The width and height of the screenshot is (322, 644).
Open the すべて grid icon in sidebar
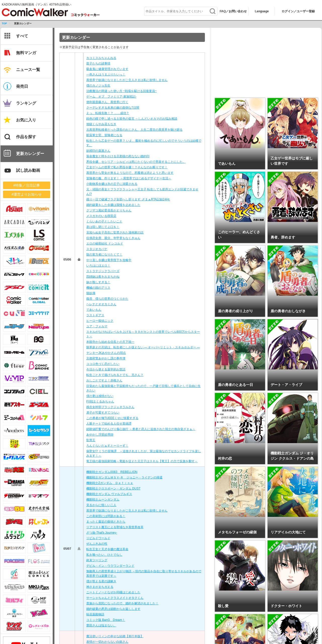(7, 36)
